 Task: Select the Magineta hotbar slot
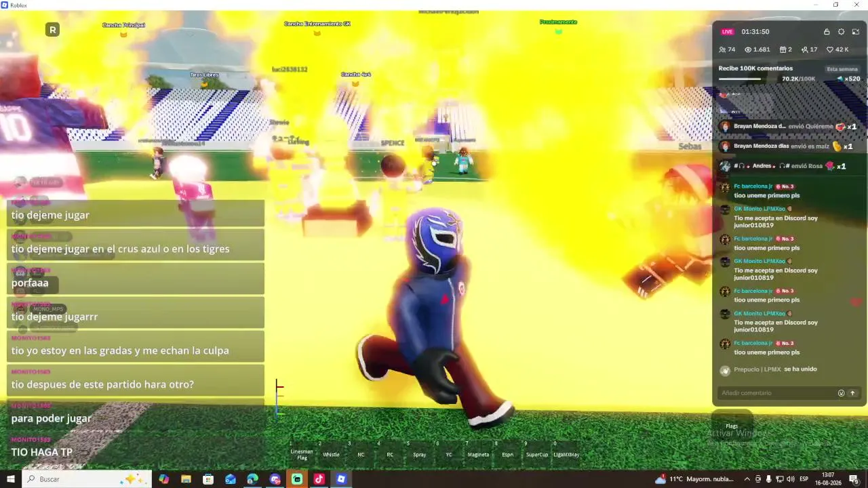tap(478, 453)
